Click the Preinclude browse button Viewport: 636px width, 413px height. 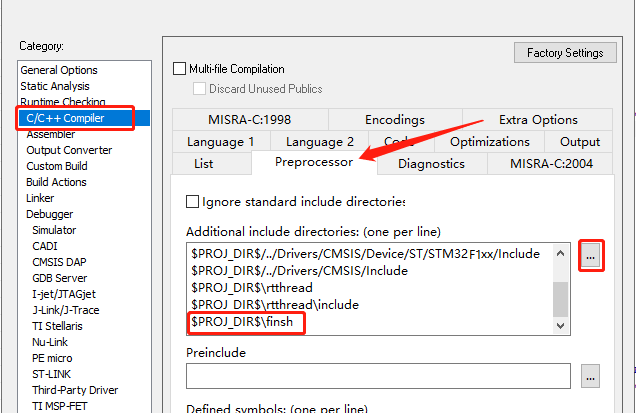pyautogui.click(x=591, y=376)
